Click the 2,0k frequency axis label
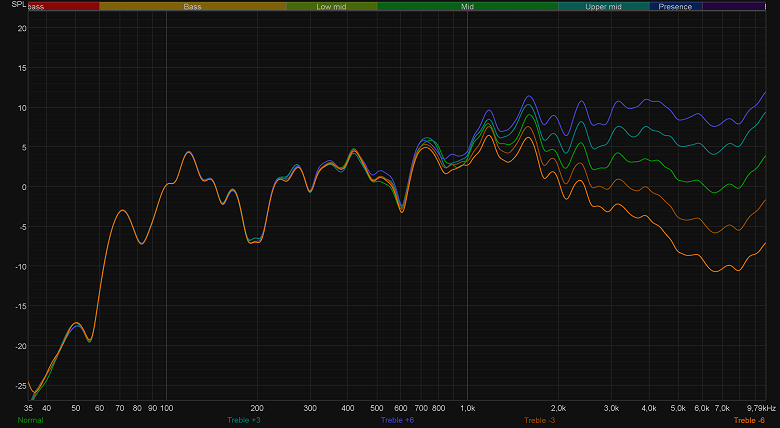 click(558, 408)
